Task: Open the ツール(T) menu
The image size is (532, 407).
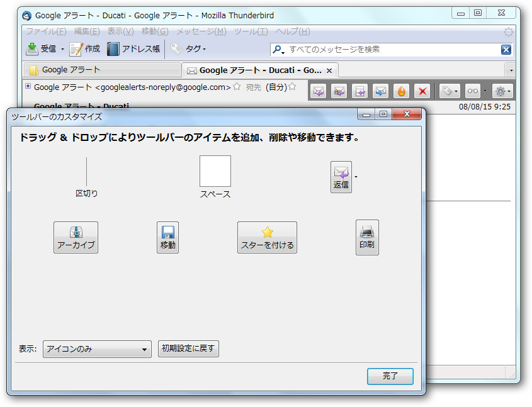Action: pos(251,31)
